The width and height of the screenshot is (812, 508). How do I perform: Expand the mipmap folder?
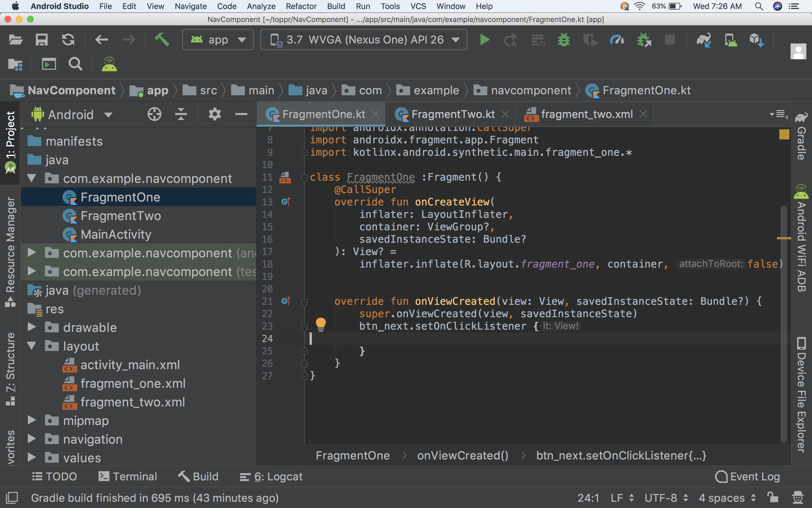coord(32,420)
